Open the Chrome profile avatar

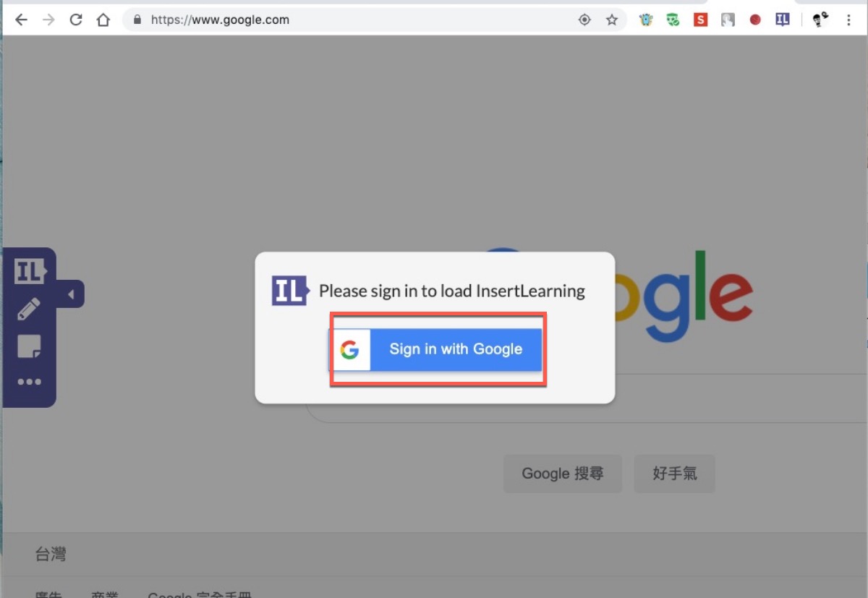click(820, 20)
